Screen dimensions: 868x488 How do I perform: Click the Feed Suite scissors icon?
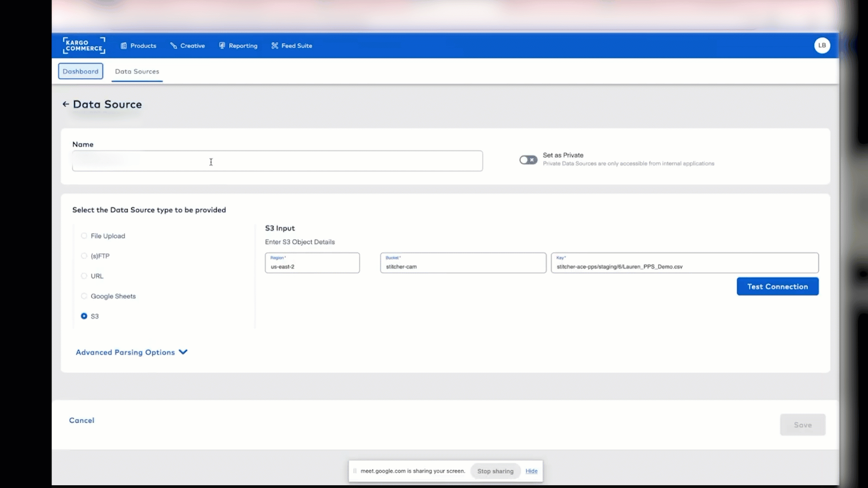pyautogui.click(x=274, y=45)
